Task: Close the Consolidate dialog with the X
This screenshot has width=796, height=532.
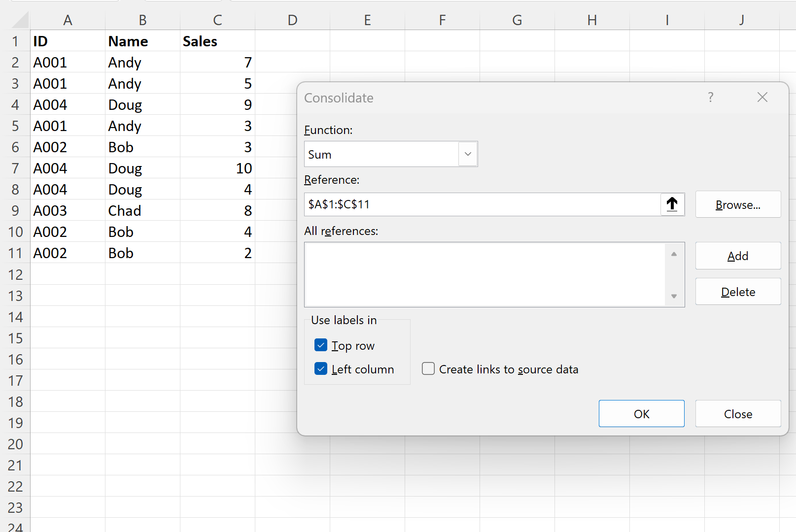Action: (762, 97)
